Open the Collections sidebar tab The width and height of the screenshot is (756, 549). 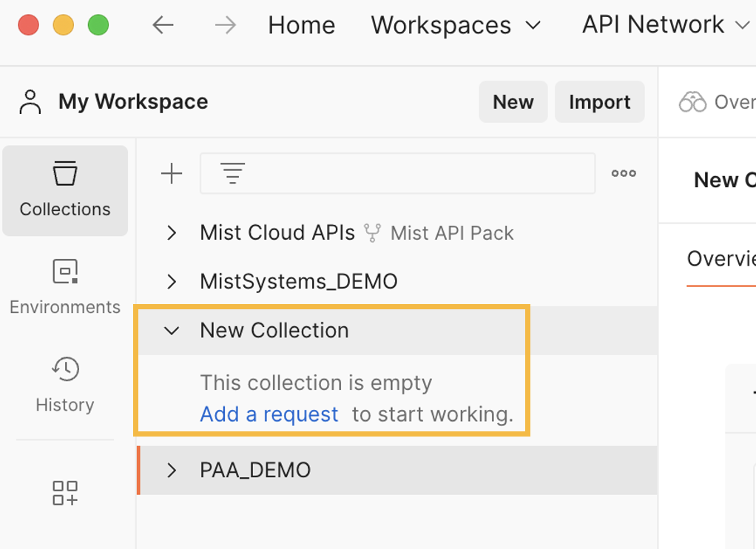click(x=65, y=190)
